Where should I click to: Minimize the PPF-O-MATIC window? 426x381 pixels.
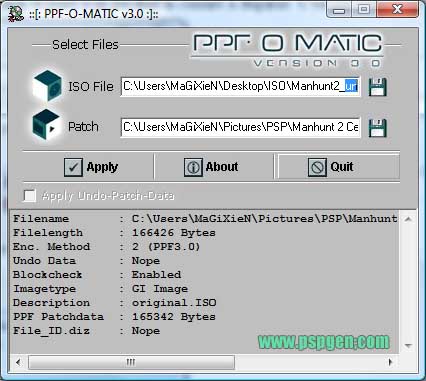[339, 10]
